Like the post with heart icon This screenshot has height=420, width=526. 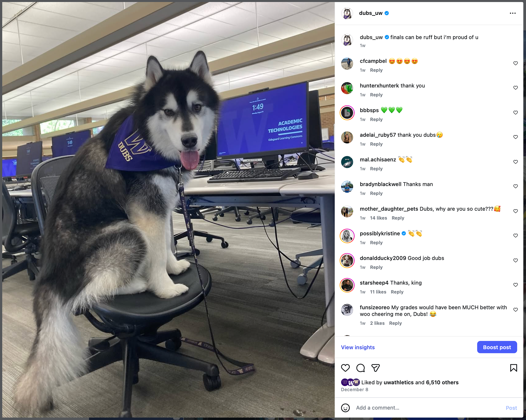(345, 368)
